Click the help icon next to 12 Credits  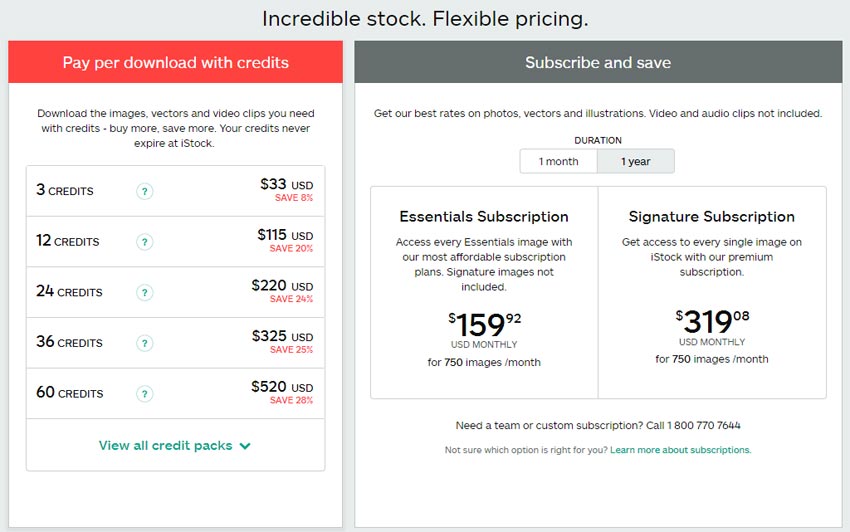(x=144, y=242)
